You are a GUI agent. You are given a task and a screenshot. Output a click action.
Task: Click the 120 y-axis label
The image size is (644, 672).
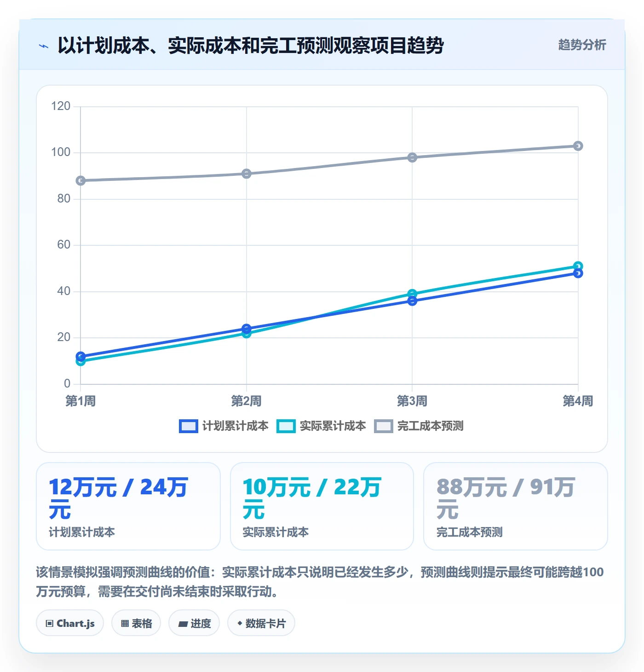point(61,106)
